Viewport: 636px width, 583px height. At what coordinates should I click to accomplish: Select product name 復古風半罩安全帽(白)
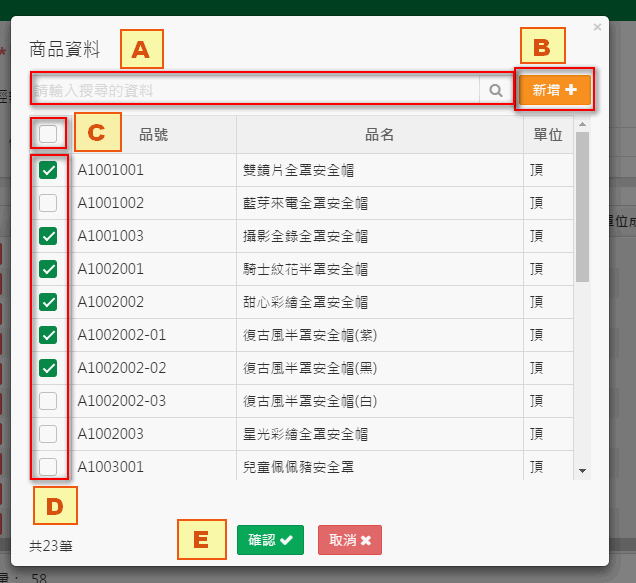(310, 401)
